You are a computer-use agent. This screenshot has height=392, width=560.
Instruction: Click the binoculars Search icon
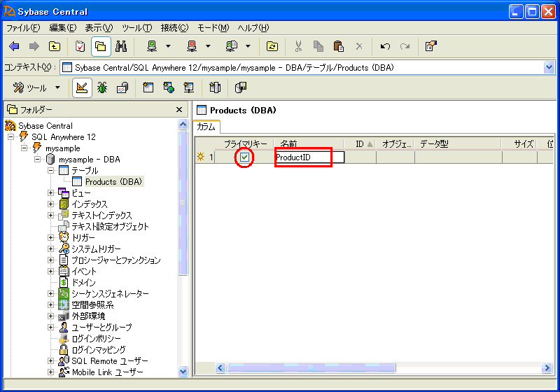(x=121, y=47)
